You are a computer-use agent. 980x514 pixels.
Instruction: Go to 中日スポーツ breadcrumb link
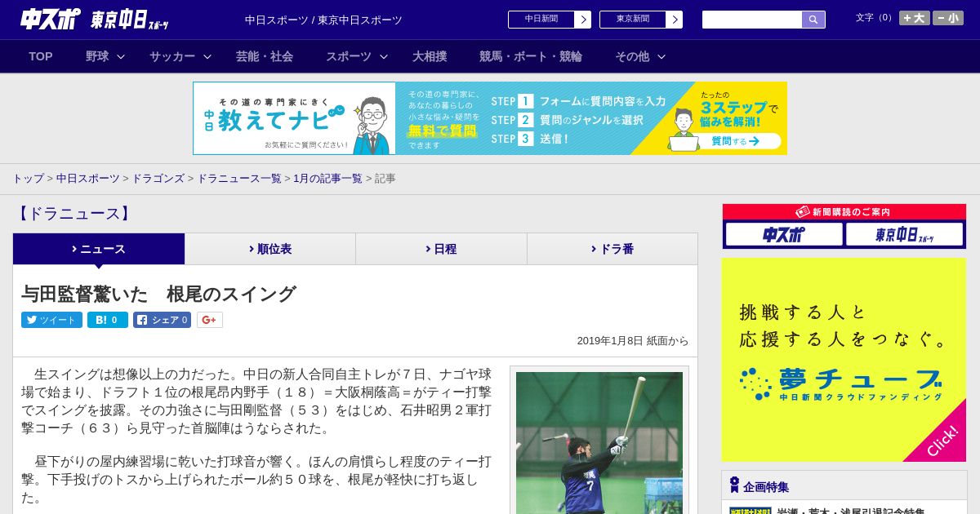click(88, 179)
